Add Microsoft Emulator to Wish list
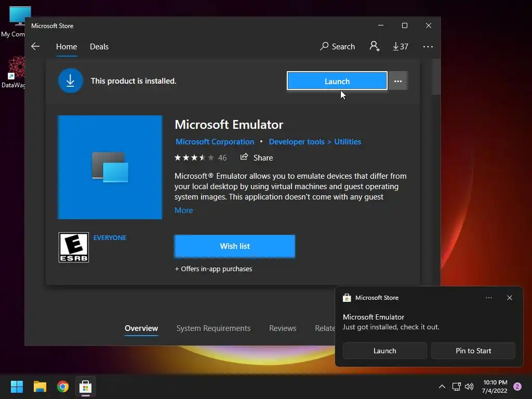The image size is (532, 399). [234, 246]
